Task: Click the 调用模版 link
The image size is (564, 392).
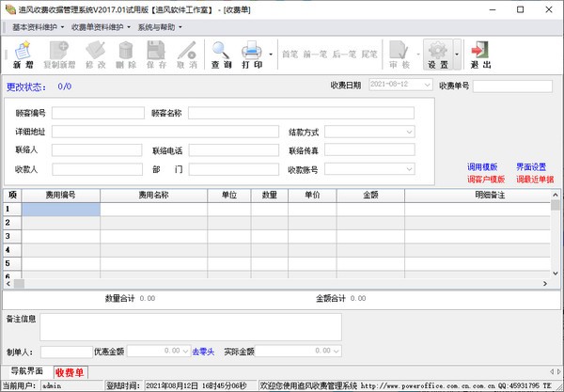Action: pos(482,167)
